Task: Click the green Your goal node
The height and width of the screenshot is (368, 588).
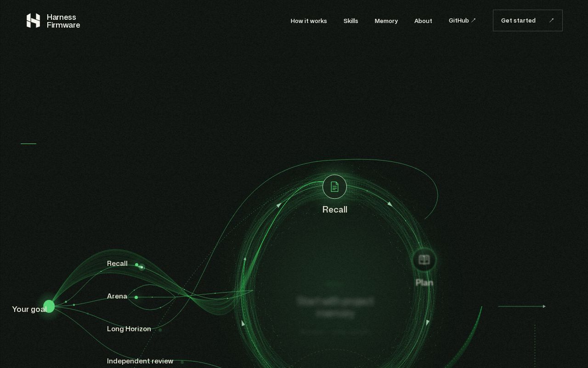Action: click(49, 306)
